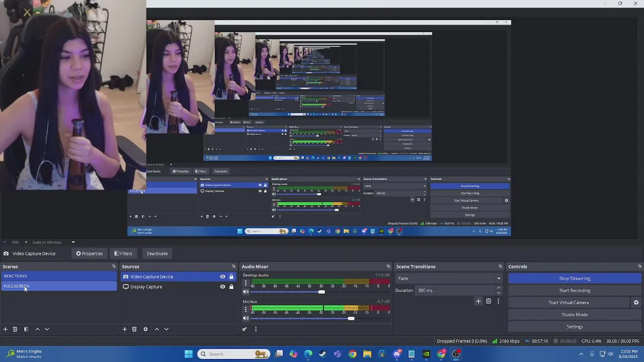Open Mic/Aux three-dot options

click(246, 310)
